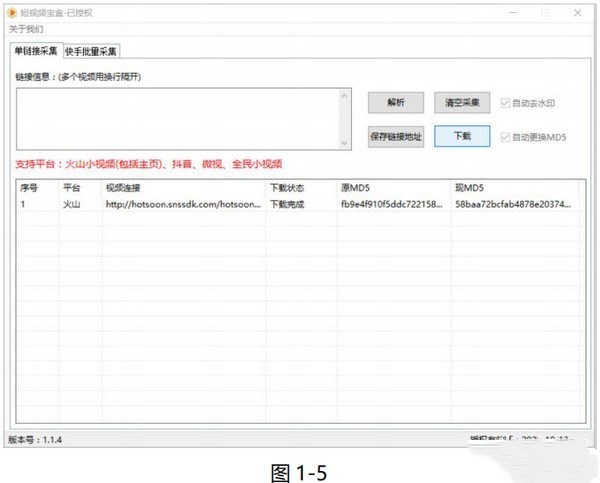Click the 下载 button
Image resolution: width=600 pixels, height=483 pixels.
[x=462, y=136]
